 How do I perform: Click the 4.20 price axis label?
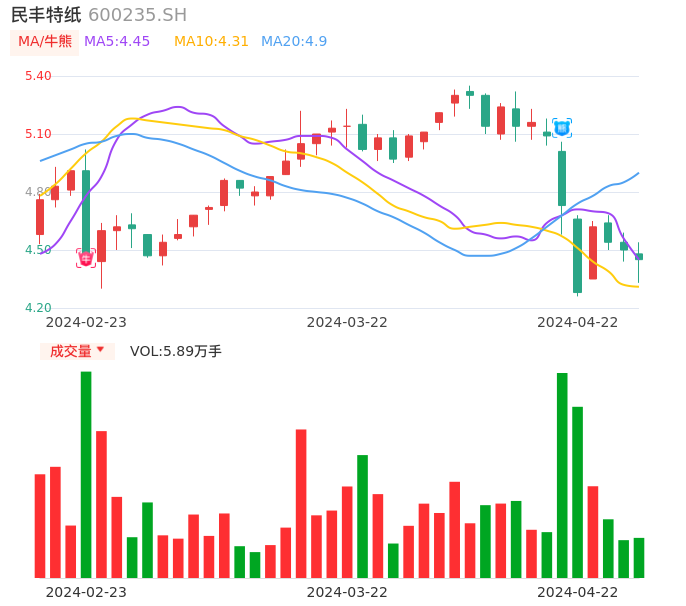point(38,308)
